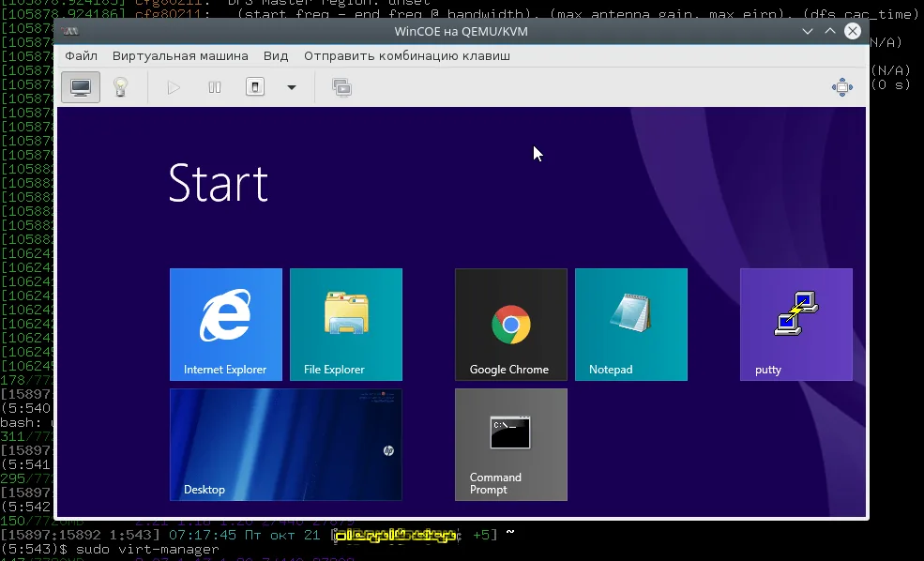The width and height of the screenshot is (924, 561).
Task: Open the Google Chrome tile
Action: pos(510,324)
